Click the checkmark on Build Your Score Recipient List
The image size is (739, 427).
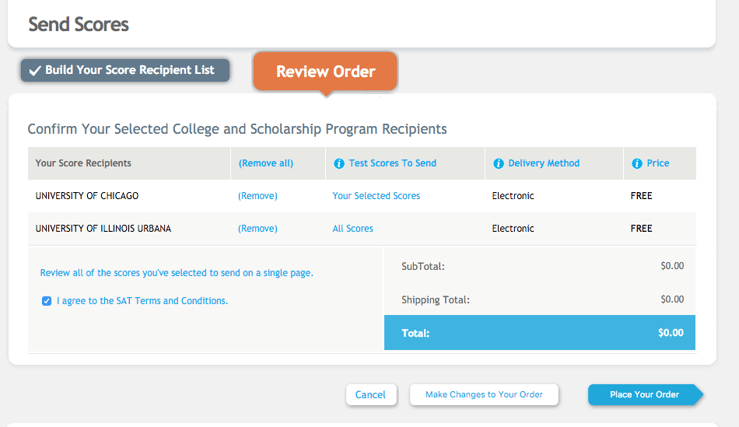point(35,71)
